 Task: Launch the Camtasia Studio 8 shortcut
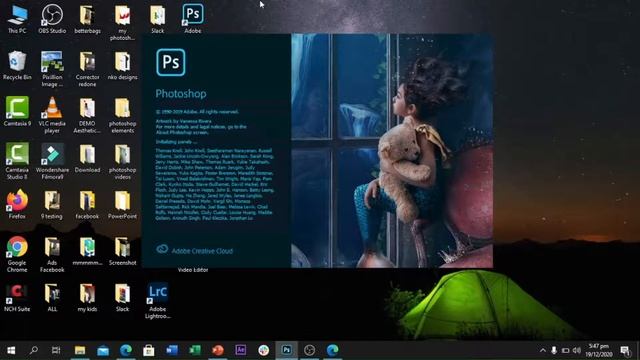[17, 161]
